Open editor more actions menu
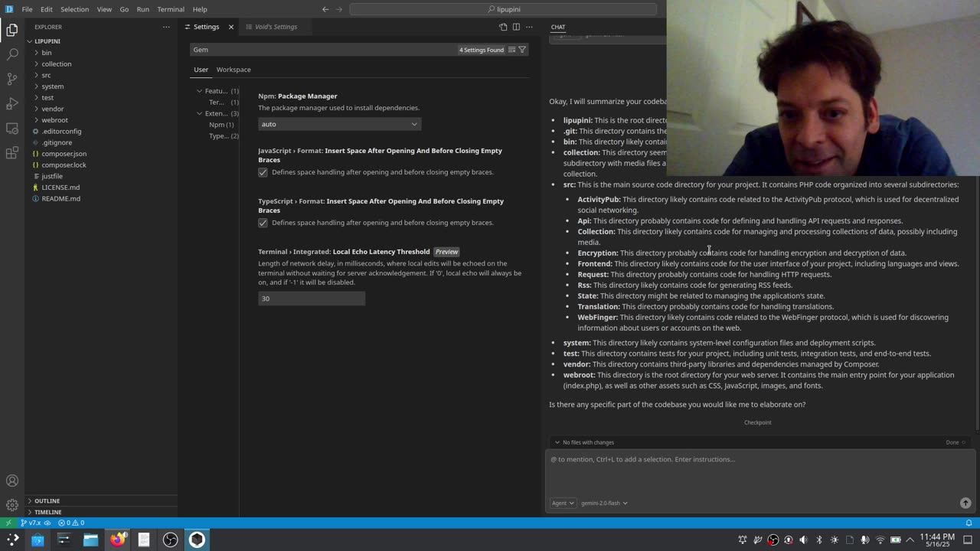The width and height of the screenshot is (980, 551). (529, 27)
